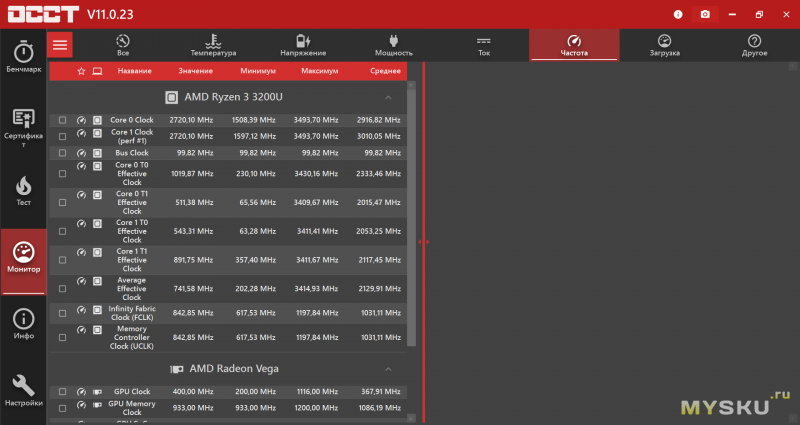
Task: Check the Core 1 Clock (perf #1) checkbox
Action: pyautogui.click(x=62, y=137)
